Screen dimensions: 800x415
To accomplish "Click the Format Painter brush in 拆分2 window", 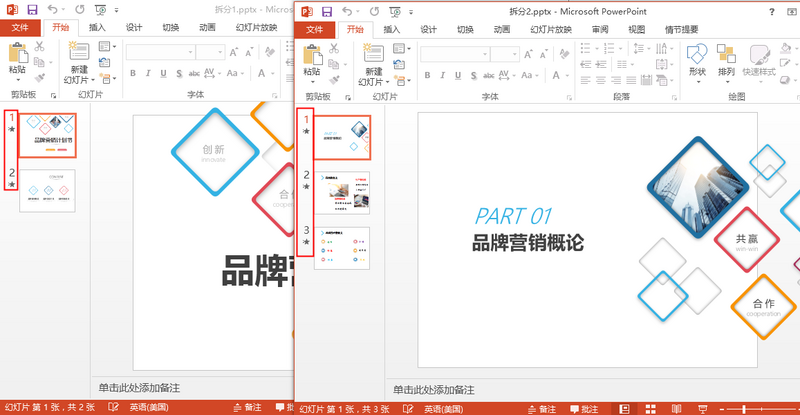I will [x=334, y=80].
